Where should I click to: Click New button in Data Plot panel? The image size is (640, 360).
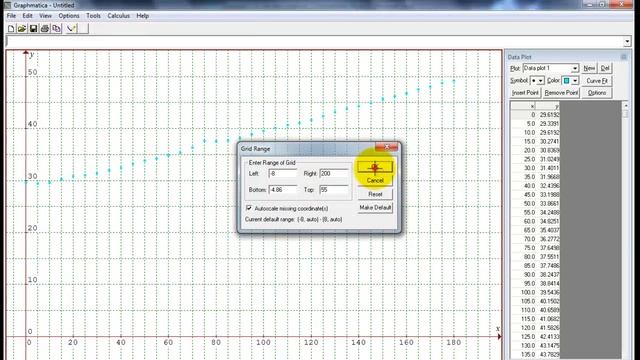(589, 68)
